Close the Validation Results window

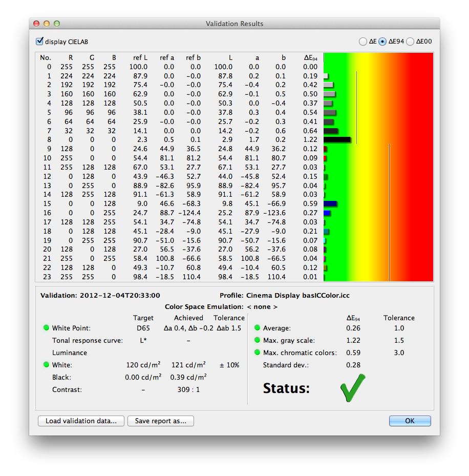36,24
